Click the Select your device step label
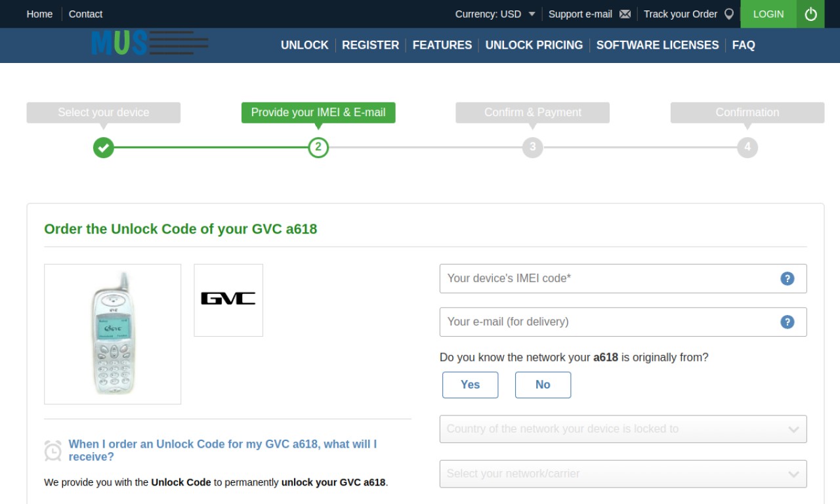 click(103, 112)
